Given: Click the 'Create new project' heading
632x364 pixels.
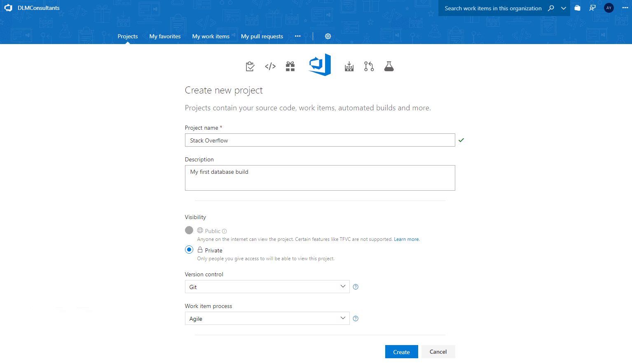Looking at the screenshot, I should pos(224,90).
